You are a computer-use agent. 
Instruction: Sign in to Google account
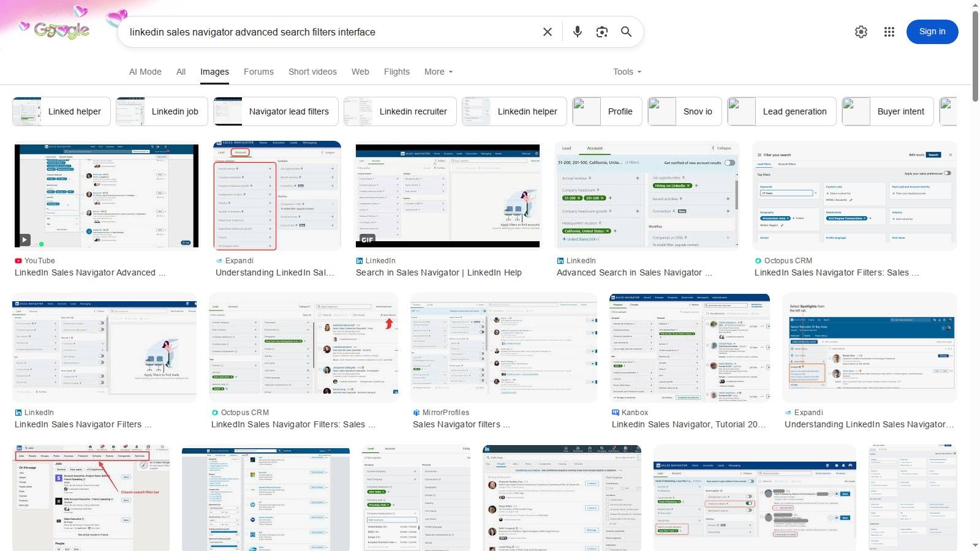932,32
